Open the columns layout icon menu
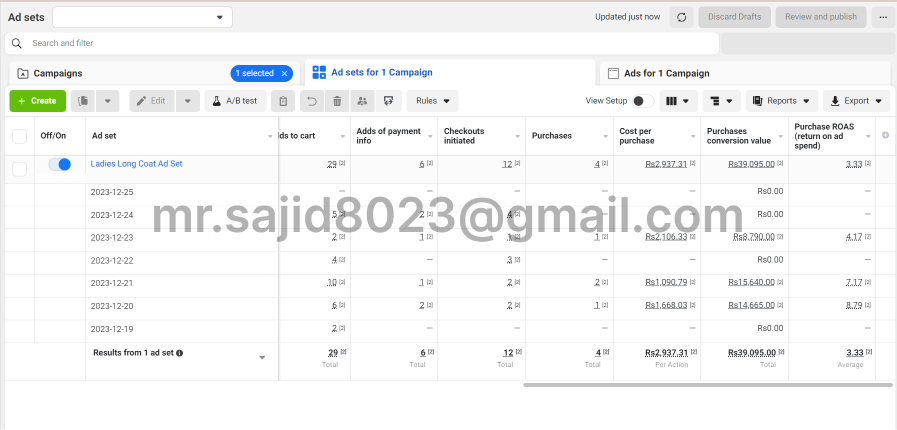The width and height of the screenshot is (897, 430). 680,101
